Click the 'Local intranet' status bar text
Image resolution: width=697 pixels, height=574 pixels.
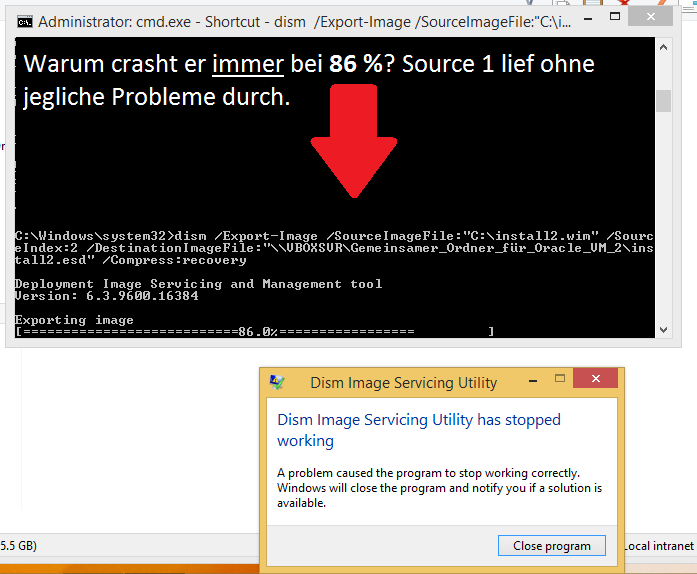pyautogui.click(x=660, y=546)
